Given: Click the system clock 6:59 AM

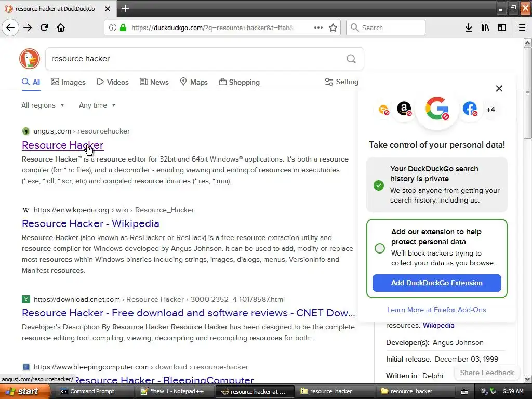Looking at the screenshot, I should 513,392.
